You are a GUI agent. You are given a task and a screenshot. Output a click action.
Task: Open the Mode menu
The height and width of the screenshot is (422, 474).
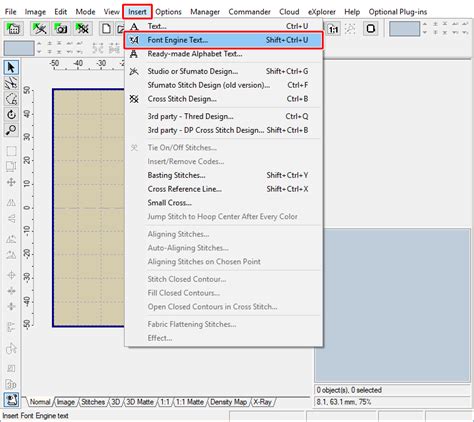(x=85, y=12)
